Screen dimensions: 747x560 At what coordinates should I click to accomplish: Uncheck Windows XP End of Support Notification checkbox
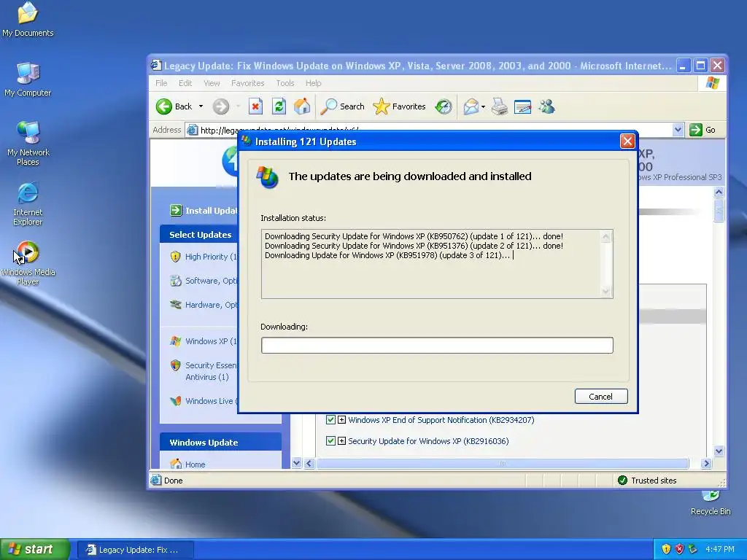pyautogui.click(x=330, y=419)
